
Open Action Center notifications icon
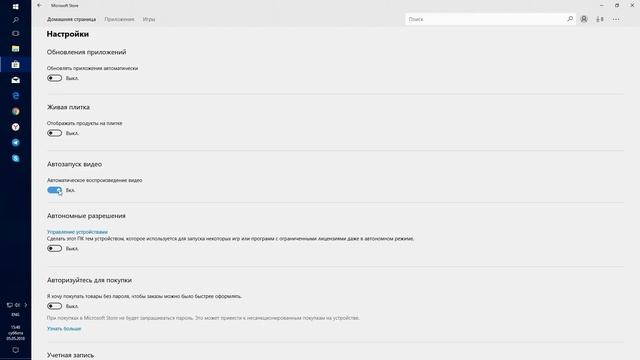16,350
